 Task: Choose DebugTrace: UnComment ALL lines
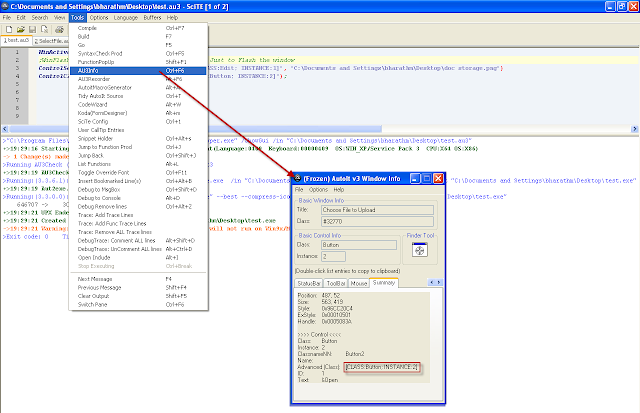coord(138,249)
